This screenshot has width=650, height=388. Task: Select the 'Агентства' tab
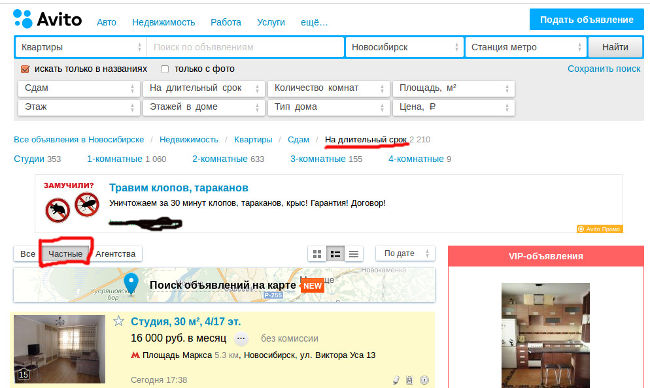115,254
